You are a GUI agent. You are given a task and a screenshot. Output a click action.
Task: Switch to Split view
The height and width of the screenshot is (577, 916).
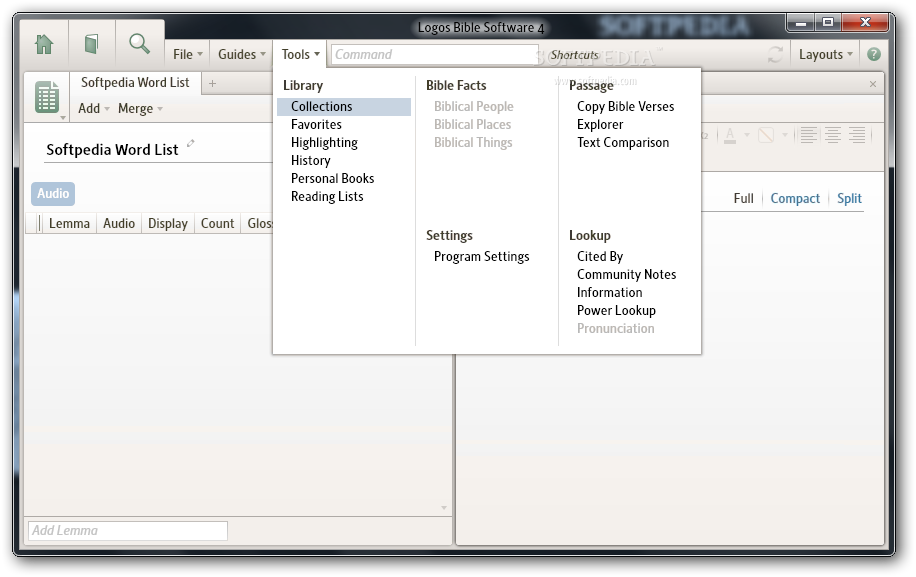pos(849,199)
